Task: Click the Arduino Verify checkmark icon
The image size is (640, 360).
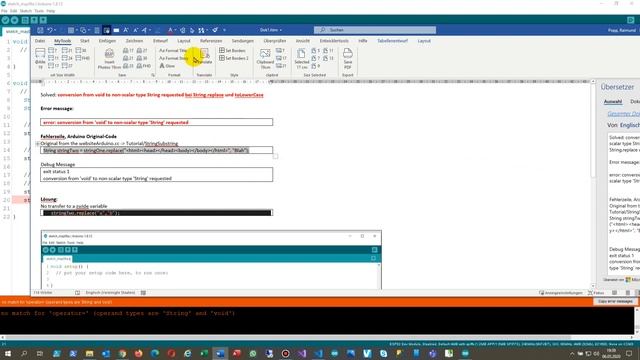Action: tap(5, 20)
